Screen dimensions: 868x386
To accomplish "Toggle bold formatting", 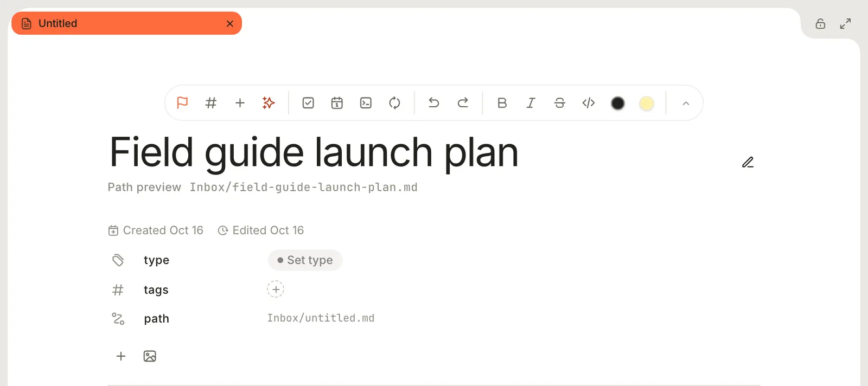I will (502, 102).
